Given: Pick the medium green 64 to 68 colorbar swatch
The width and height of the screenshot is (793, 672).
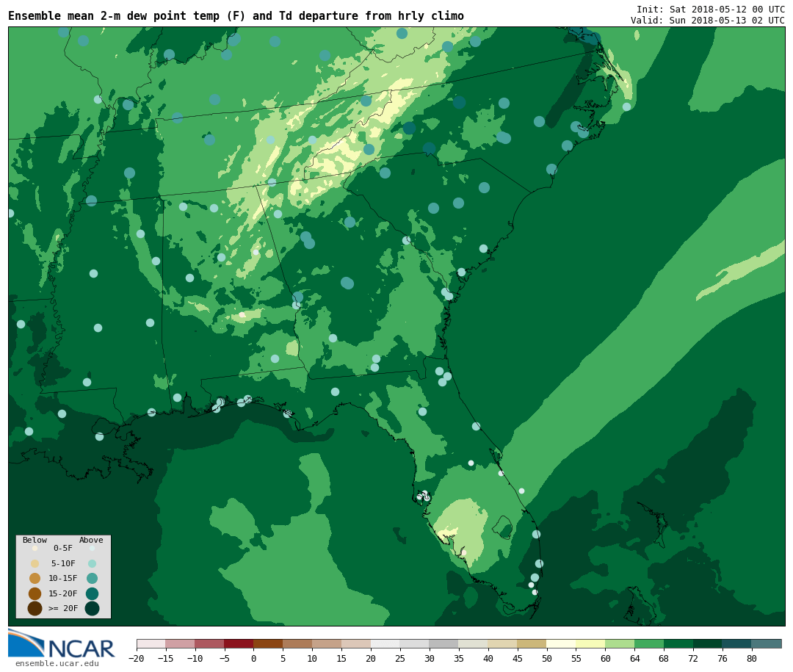Looking at the screenshot, I should [650, 643].
